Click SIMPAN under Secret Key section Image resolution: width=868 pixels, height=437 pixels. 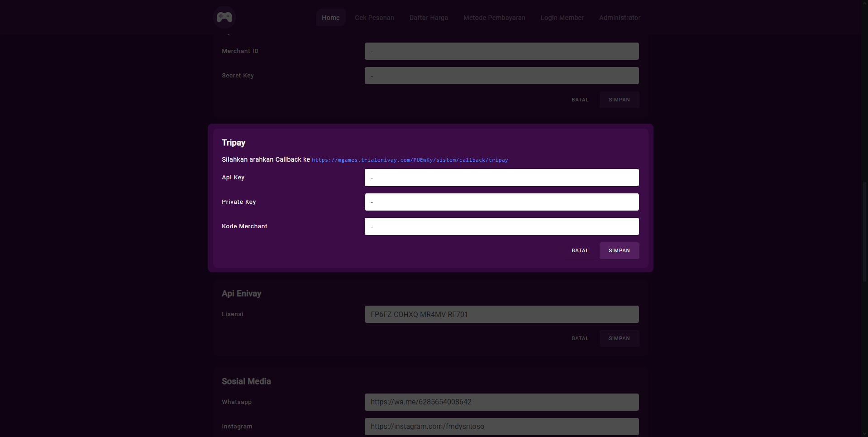click(x=619, y=100)
